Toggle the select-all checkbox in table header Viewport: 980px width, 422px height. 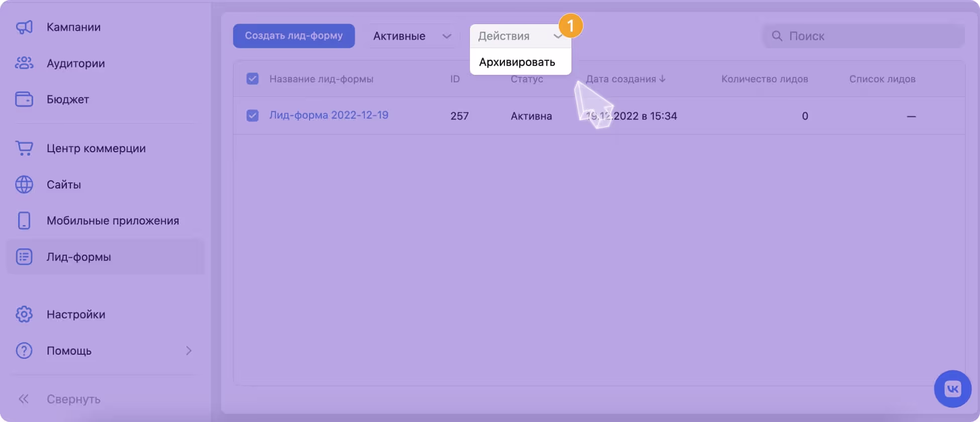point(252,79)
